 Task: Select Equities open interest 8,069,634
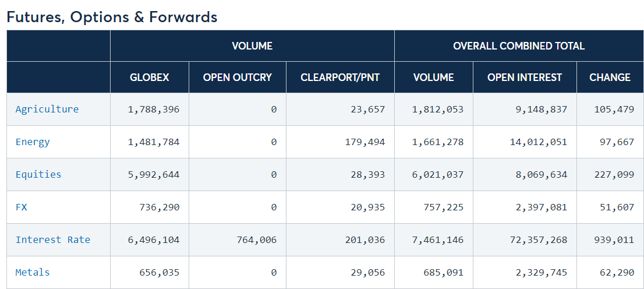pos(541,175)
